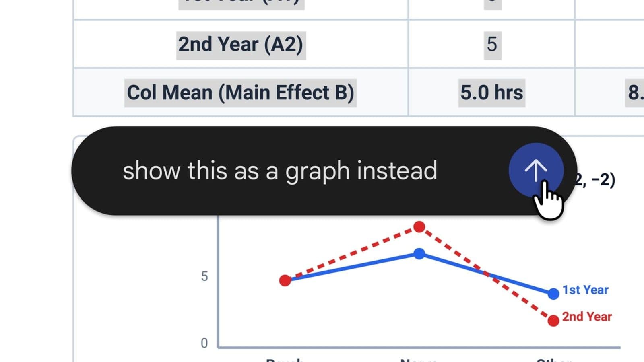
Task: Select the '2nd Year (A2)' row label
Action: coord(241,44)
